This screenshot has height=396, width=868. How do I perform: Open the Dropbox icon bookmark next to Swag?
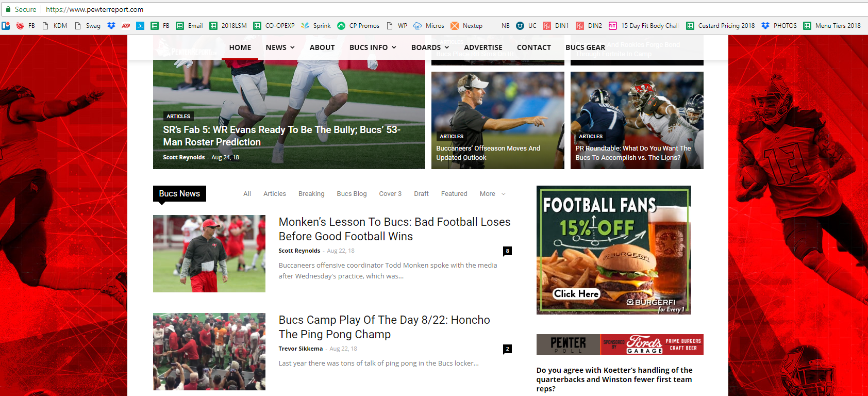tap(111, 25)
